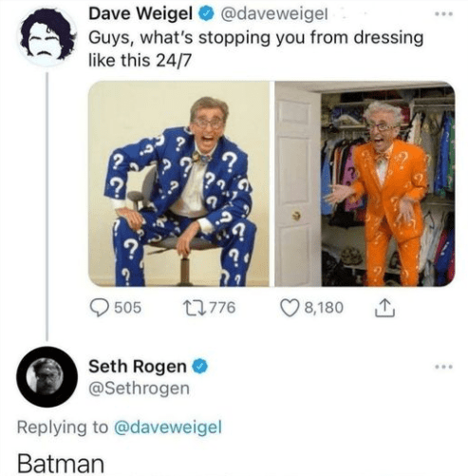Screen dimensions: 468x476
Task: Click the reply speech bubble icon
Action: point(100,308)
